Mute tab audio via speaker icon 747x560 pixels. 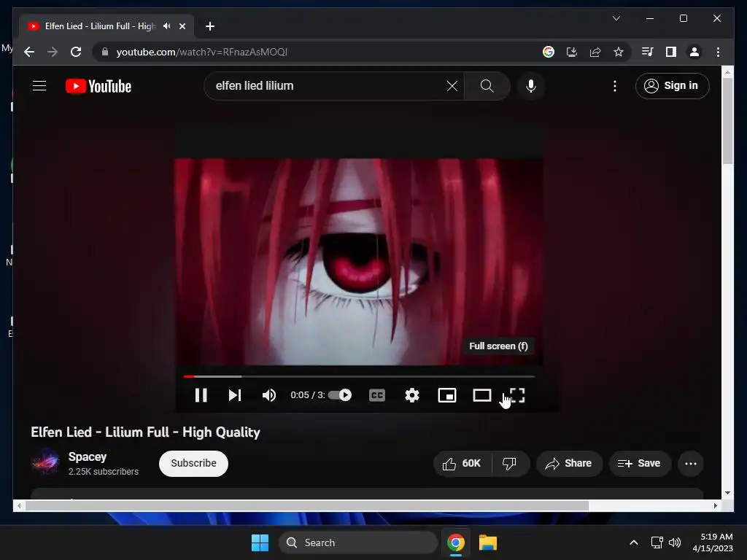pyautogui.click(x=167, y=26)
